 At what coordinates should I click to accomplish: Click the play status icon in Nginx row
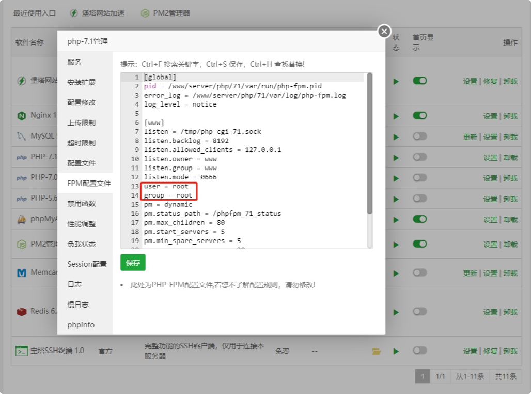tap(396, 116)
